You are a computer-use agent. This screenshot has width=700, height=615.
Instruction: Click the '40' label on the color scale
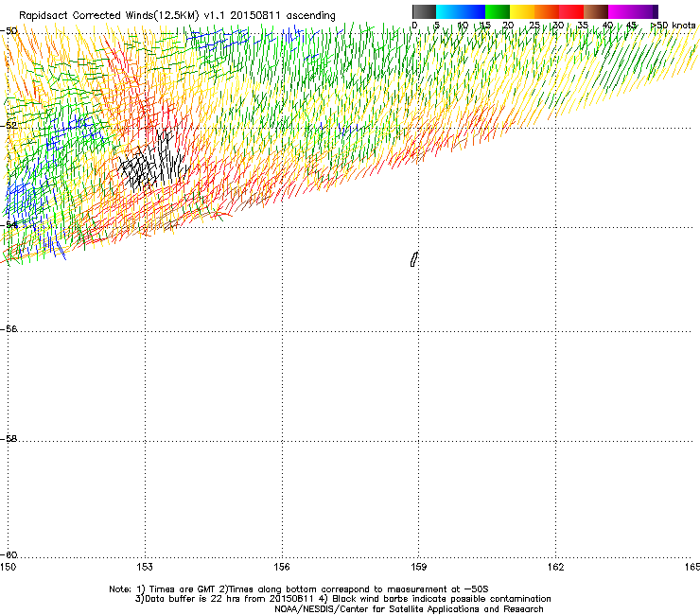coord(607,25)
